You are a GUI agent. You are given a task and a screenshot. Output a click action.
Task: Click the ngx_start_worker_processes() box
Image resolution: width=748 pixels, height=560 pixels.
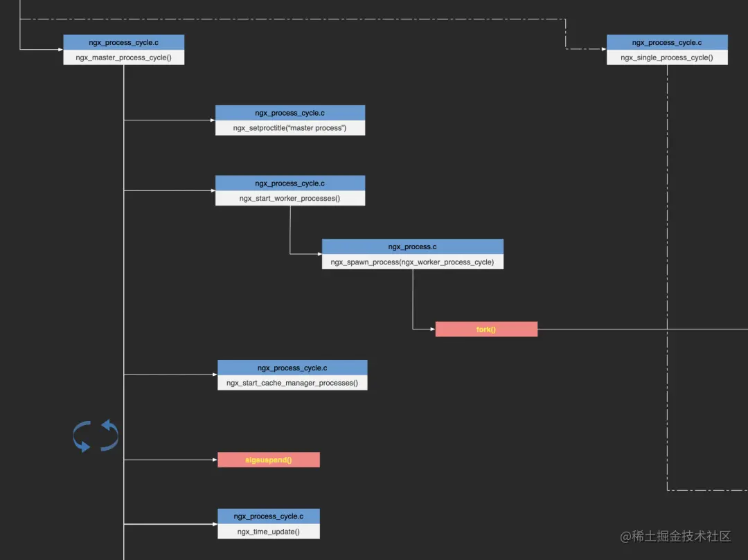point(290,198)
